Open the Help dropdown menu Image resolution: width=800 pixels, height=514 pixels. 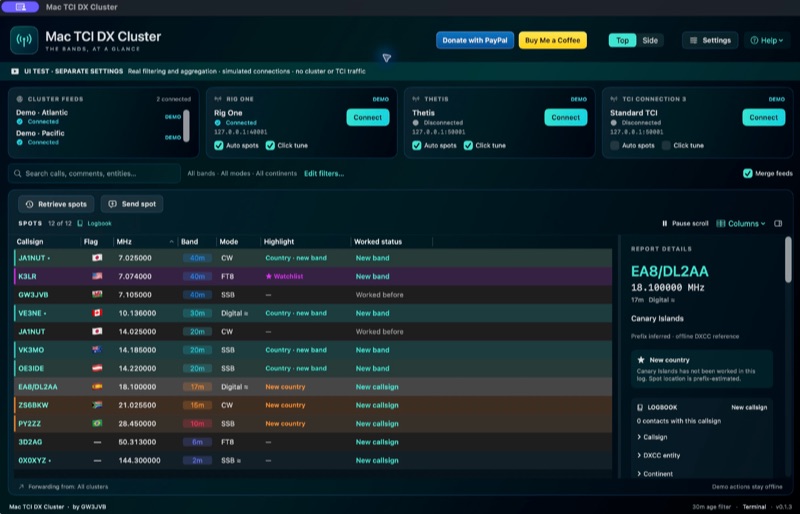pos(767,40)
